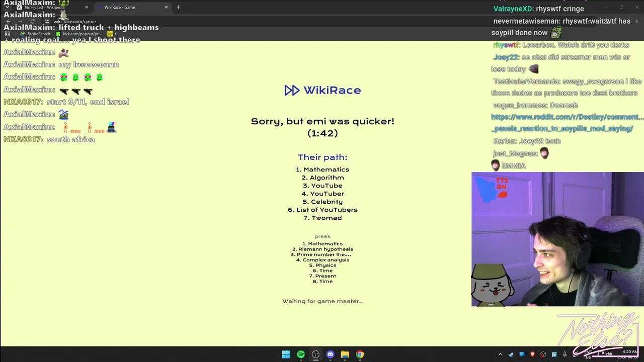Image resolution: width=644 pixels, height=362 pixels.
Task: Reload the wiki-race.com page
Action: coord(32,22)
